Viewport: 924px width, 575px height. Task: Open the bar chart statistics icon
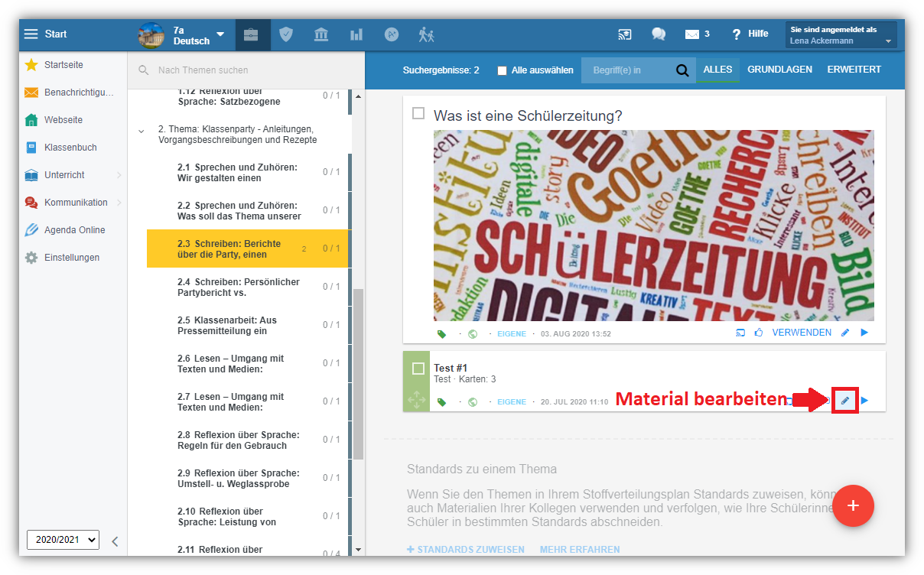tap(356, 34)
